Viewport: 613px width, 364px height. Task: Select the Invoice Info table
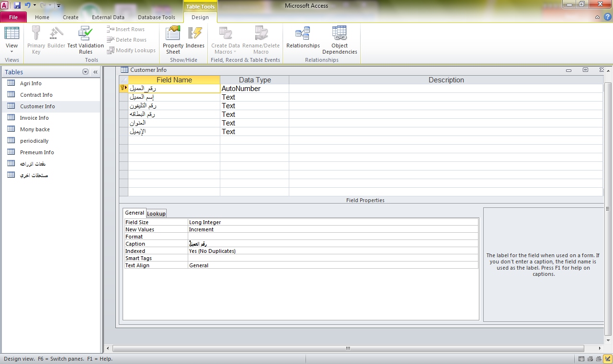34,118
